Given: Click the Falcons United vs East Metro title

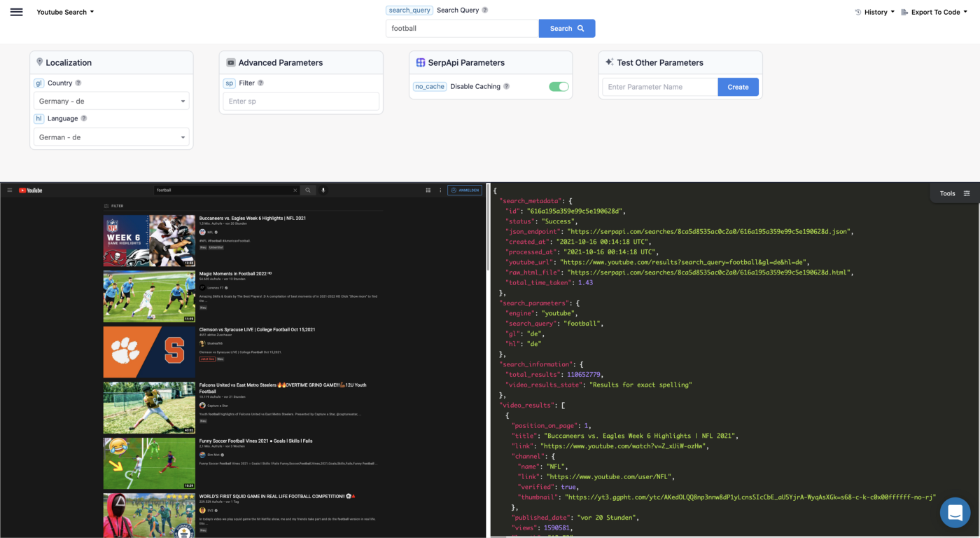Looking at the screenshot, I should (x=283, y=388).
